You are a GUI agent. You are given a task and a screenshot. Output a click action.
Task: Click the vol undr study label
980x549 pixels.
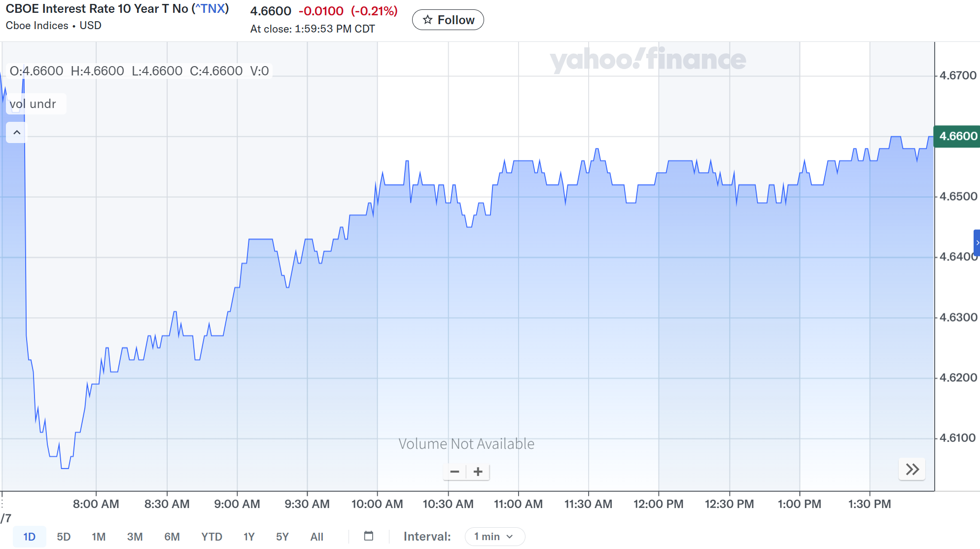click(x=33, y=104)
